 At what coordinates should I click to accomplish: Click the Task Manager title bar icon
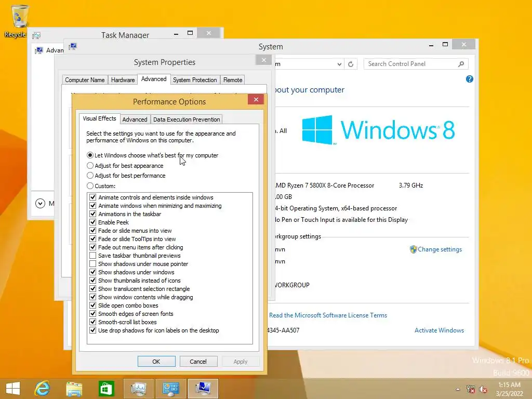[x=37, y=35]
